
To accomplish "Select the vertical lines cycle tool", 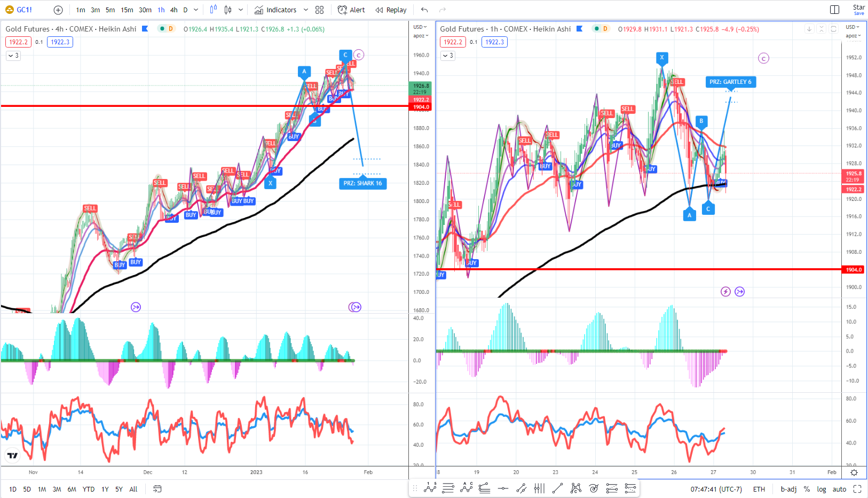I will click(540, 488).
